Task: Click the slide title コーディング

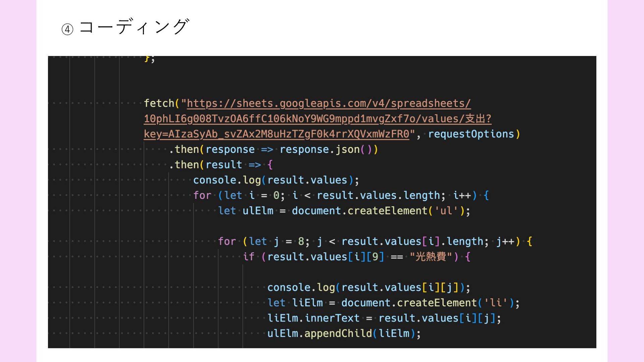Action: 134,27
